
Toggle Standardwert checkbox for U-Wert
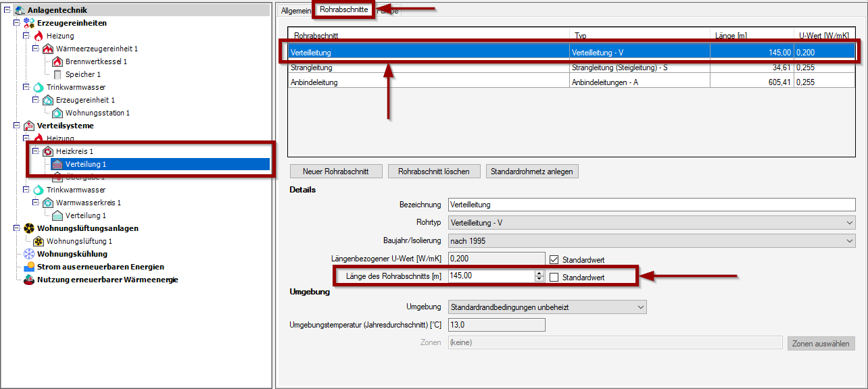(554, 259)
